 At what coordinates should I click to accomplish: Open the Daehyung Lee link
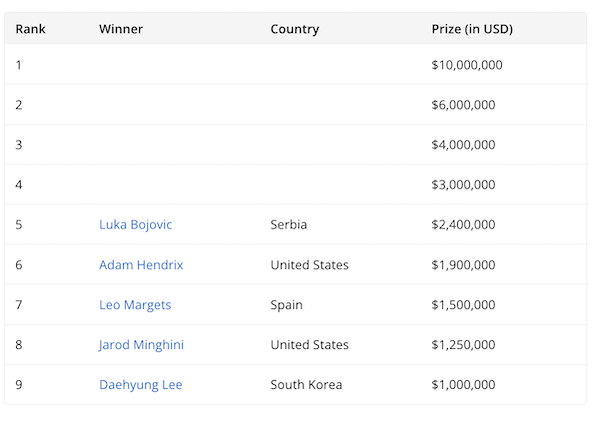[140, 385]
